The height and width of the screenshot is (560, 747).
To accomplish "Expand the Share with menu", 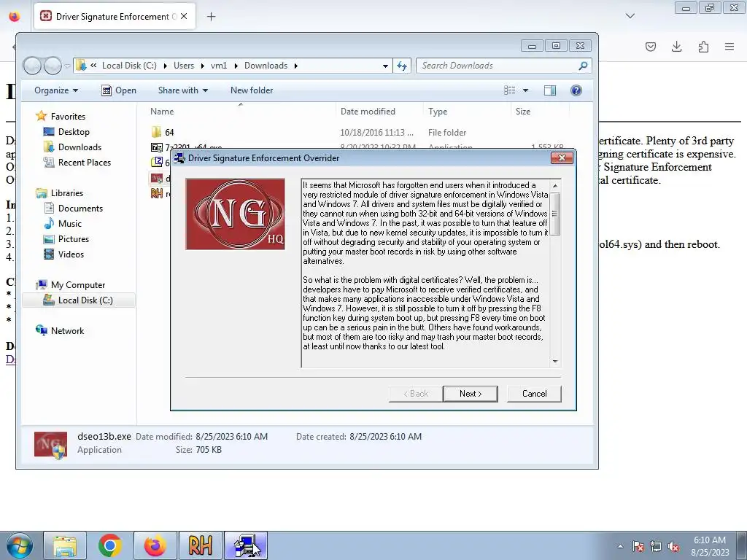I will click(x=183, y=90).
